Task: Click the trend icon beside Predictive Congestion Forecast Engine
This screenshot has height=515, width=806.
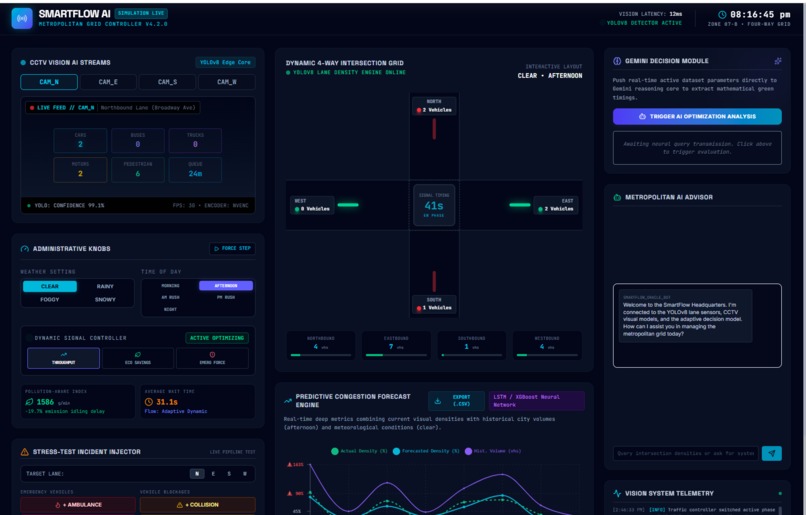Action: click(x=288, y=400)
